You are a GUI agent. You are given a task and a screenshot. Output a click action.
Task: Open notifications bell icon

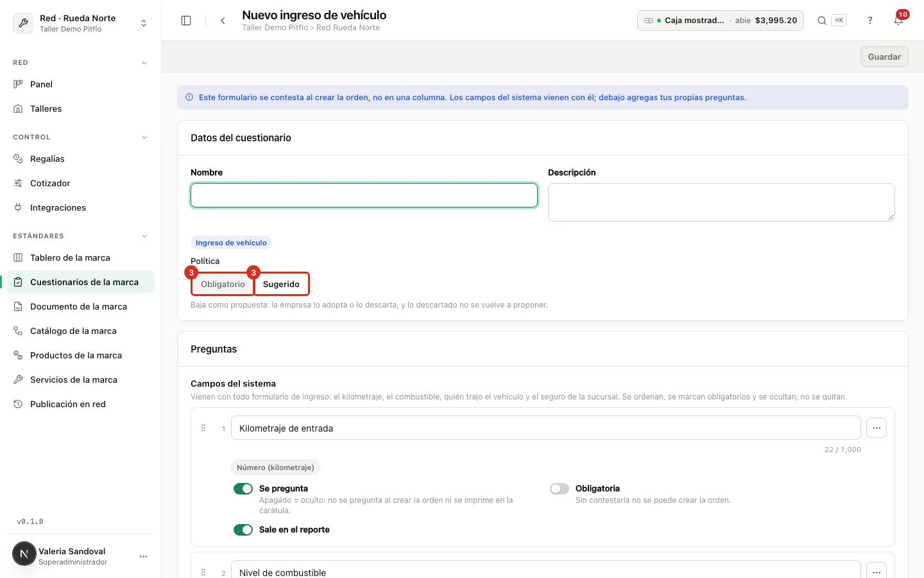898,21
